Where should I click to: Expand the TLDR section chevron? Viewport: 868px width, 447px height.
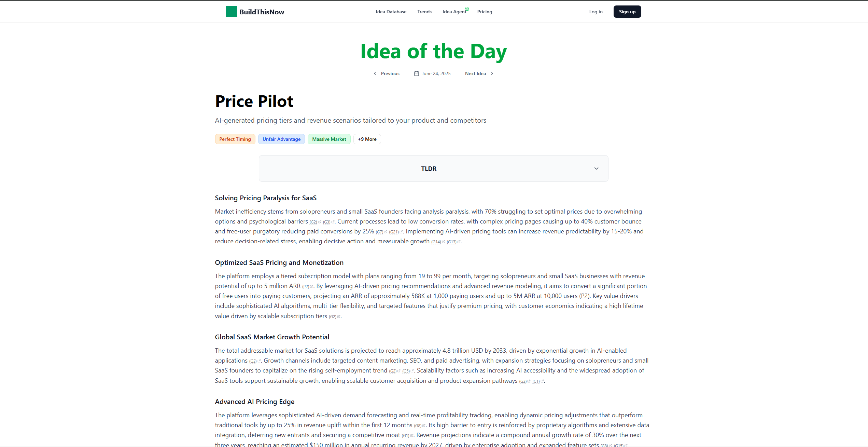(x=596, y=168)
